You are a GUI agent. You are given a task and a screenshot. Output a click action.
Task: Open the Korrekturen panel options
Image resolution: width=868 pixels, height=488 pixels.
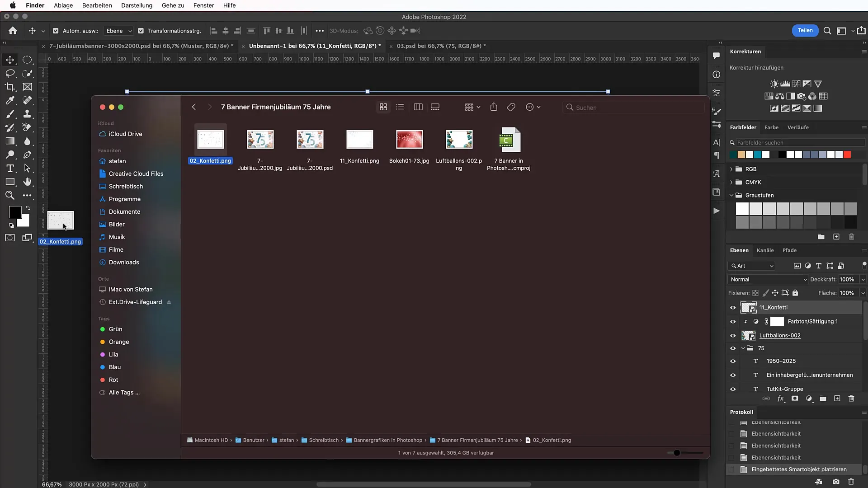863,51
